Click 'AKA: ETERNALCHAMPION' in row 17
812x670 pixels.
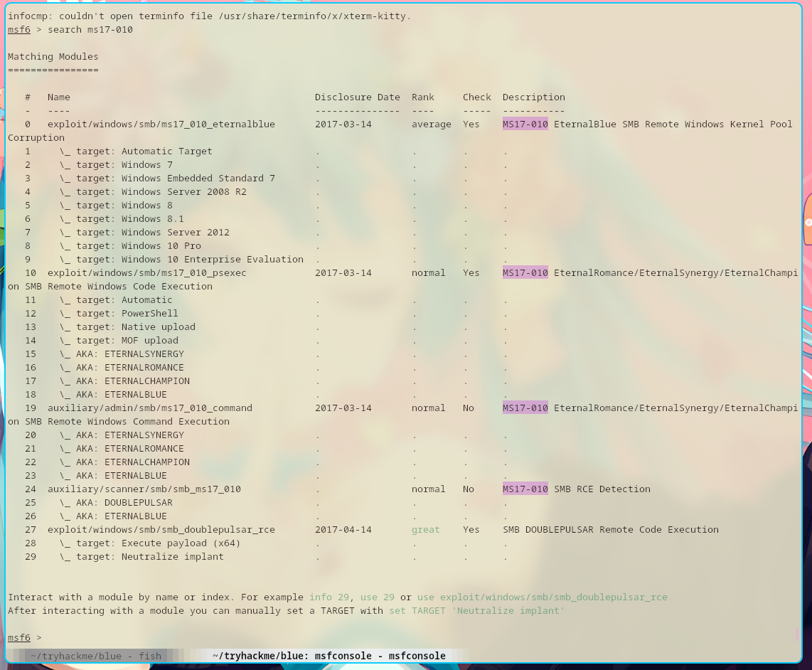(x=124, y=381)
